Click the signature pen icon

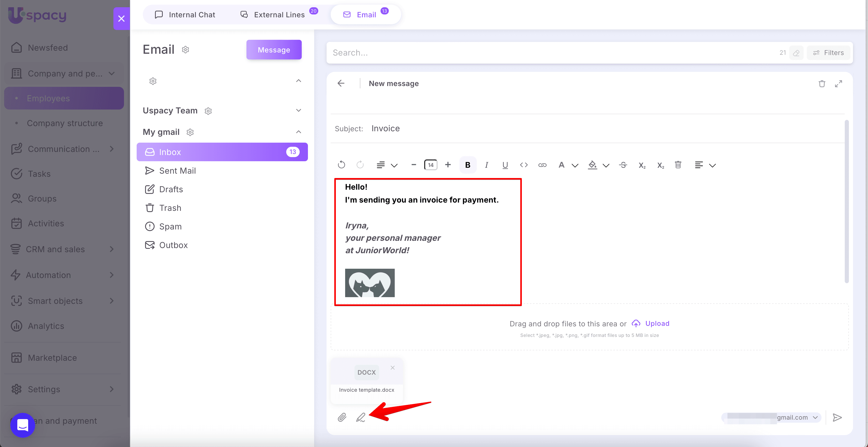(361, 417)
